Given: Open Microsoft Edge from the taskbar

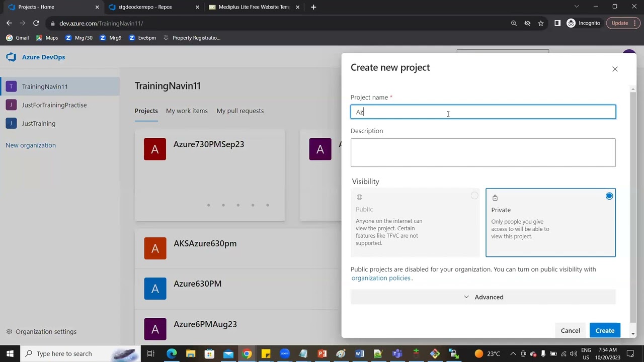Looking at the screenshot, I should (x=172, y=353).
